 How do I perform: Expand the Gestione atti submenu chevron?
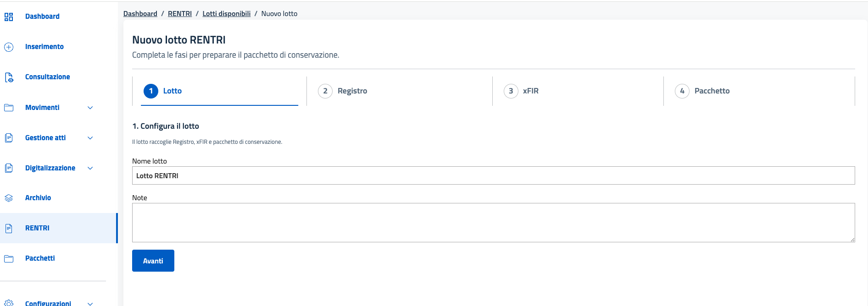pos(90,138)
